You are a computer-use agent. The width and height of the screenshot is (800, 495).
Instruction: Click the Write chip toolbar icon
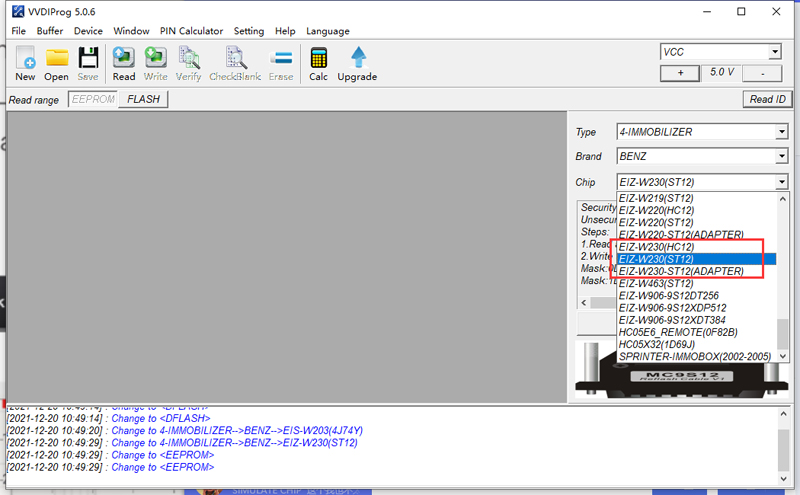[155, 63]
